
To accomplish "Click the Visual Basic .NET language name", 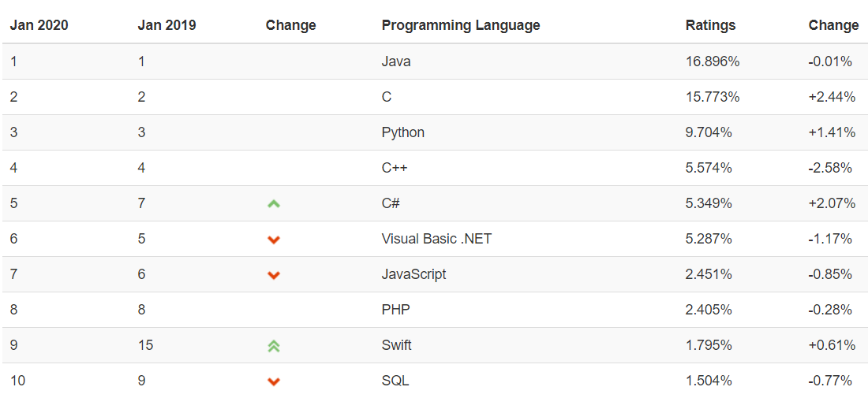I will click(436, 239).
